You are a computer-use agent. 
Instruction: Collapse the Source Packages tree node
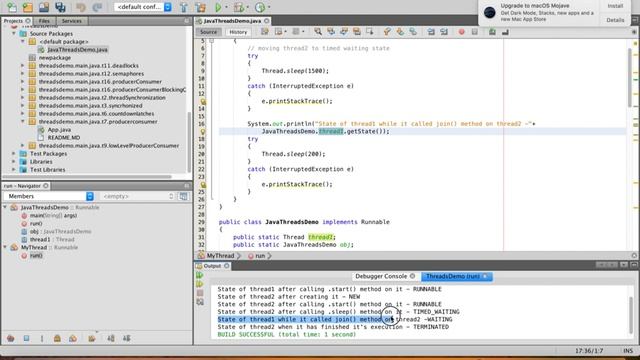click(14, 34)
